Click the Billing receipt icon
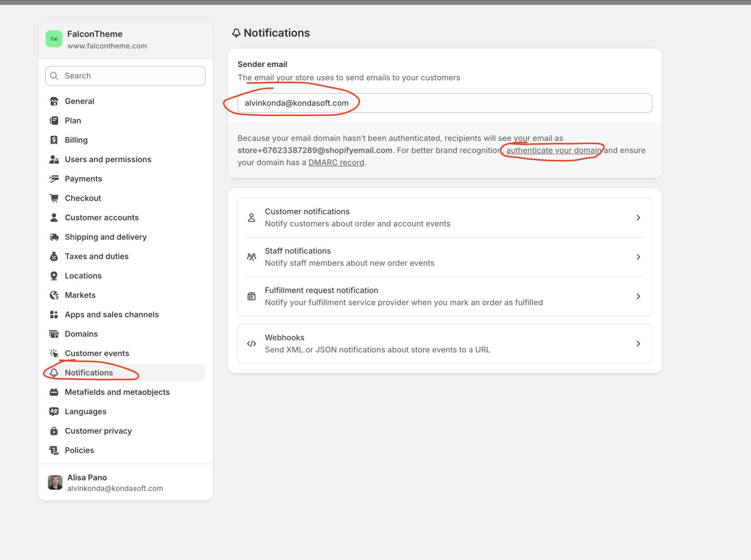751x560 pixels. (54, 140)
